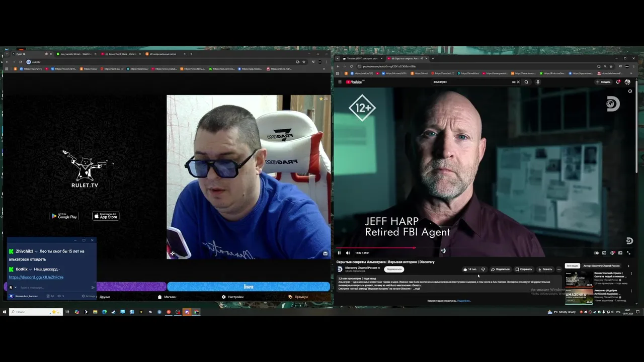Click the Скачать download button
This screenshot has height=362, width=644.
[x=545, y=269]
